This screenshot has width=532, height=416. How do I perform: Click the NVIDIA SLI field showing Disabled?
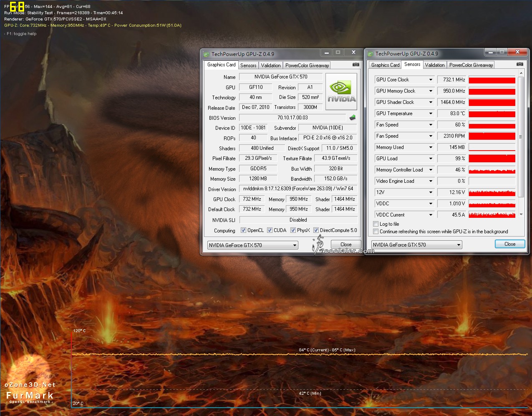(298, 220)
